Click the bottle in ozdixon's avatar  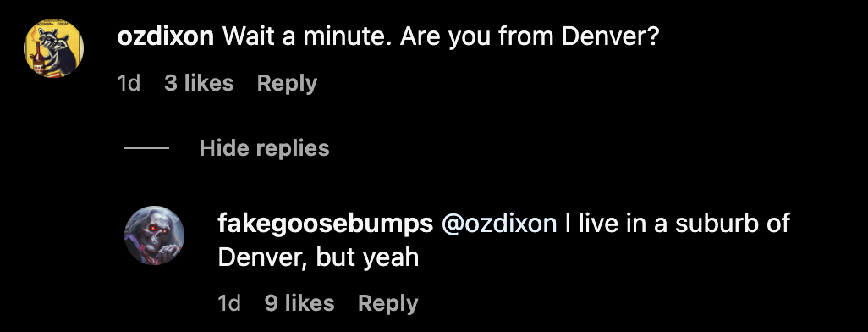click(39, 58)
